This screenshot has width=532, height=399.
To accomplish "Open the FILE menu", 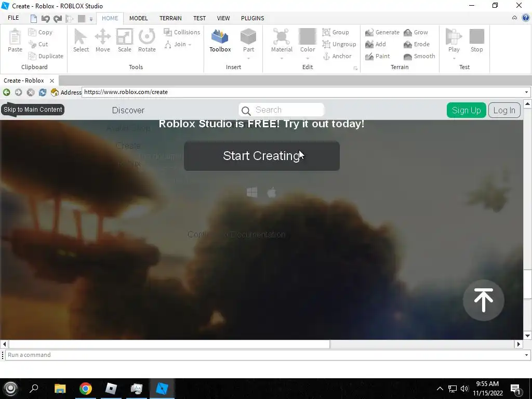I will [13, 18].
